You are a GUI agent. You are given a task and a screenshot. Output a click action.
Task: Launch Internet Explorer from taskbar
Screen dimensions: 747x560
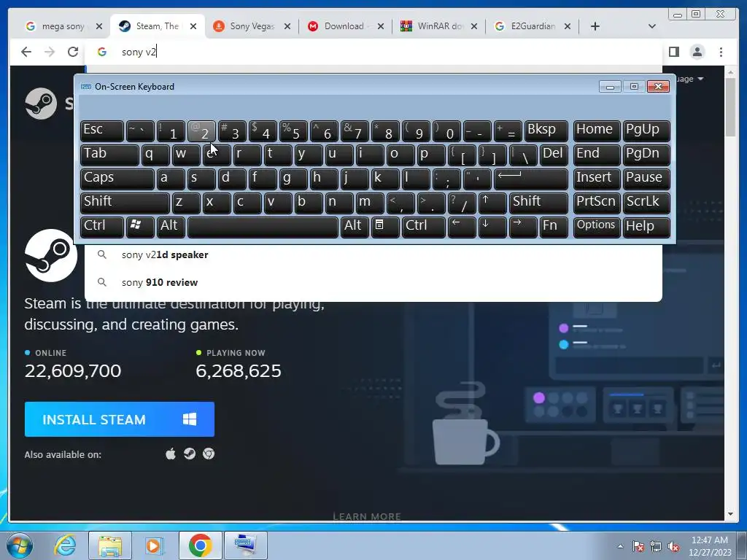tap(64, 545)
